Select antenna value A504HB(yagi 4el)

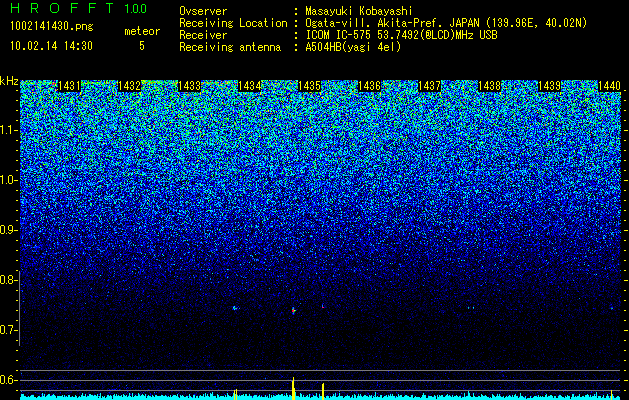(x=353, y=47)
